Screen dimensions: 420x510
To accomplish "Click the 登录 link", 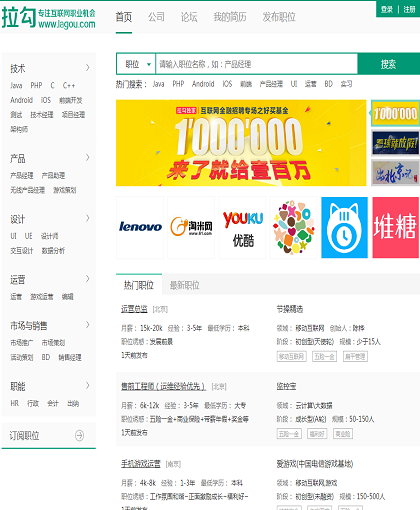I will [387, 9].
